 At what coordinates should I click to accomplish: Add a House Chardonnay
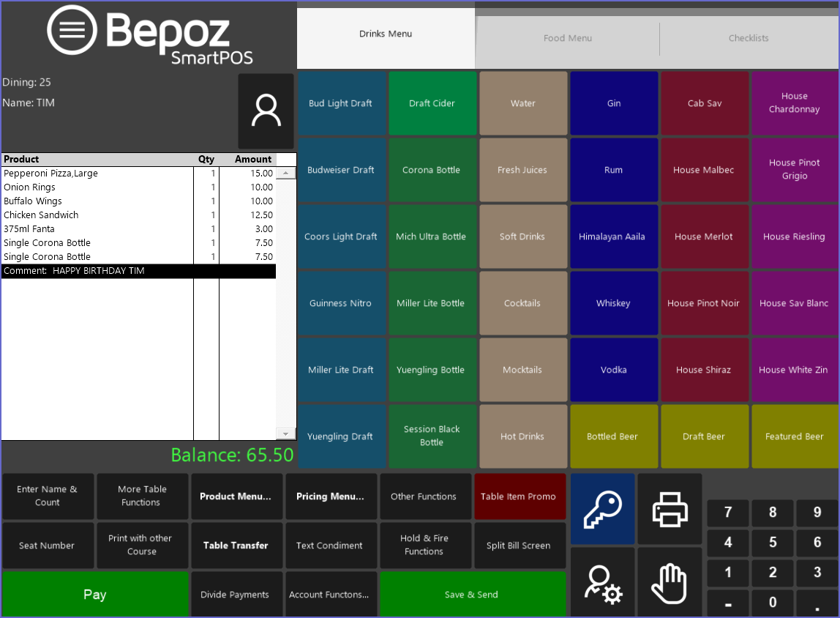pyautogui.click(x=795, y=103)
